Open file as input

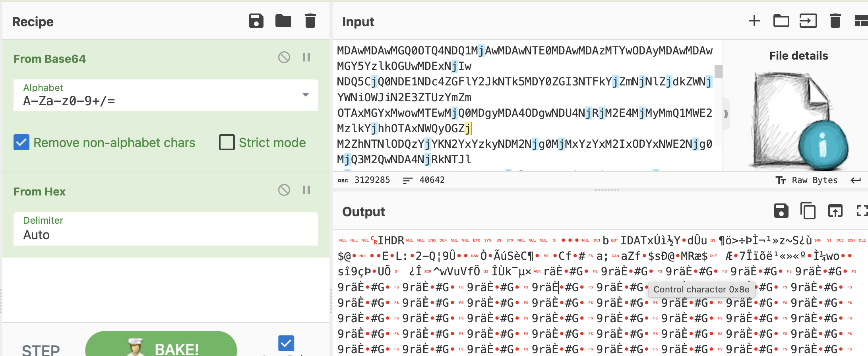(808, 21)
